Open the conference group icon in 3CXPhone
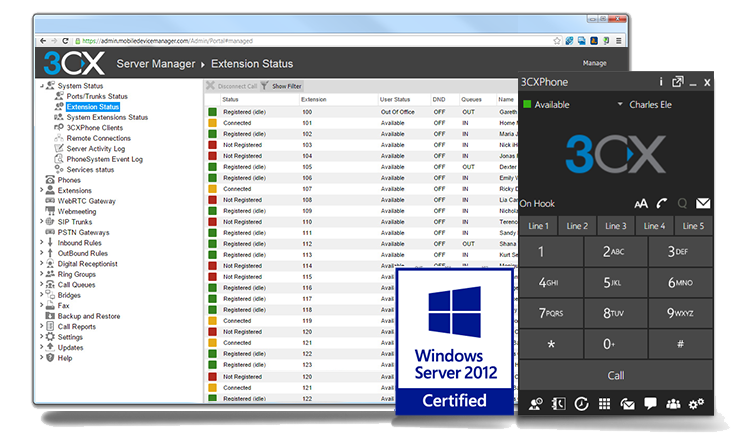The height and width of the screenshot is (437, 747). click(x=673, y=404)
